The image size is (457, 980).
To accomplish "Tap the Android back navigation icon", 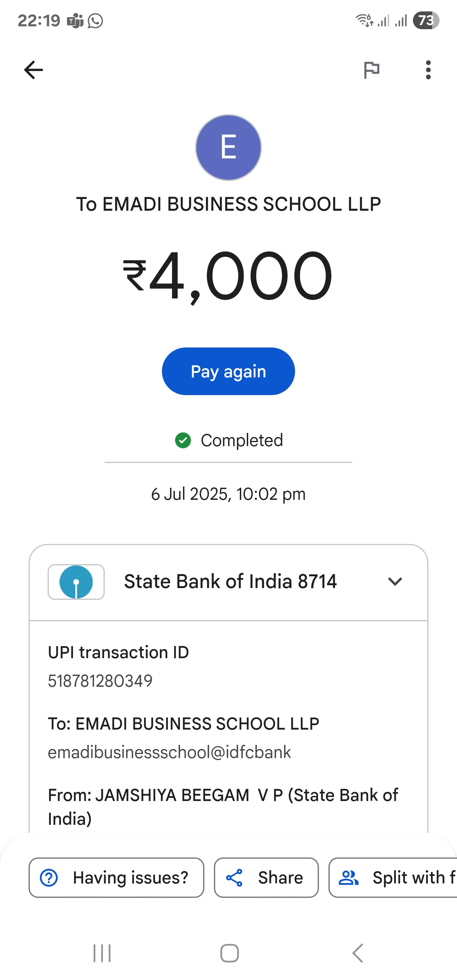I will point(358,953).
